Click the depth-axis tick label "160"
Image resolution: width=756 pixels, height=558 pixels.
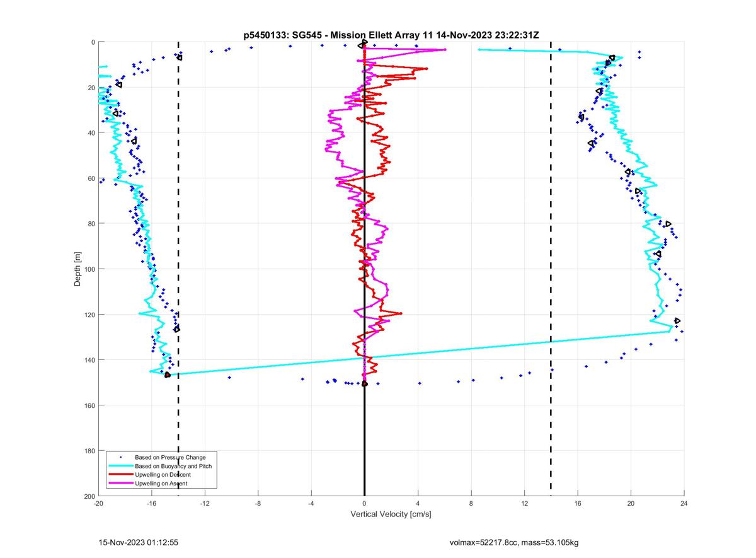coord(89,405)
